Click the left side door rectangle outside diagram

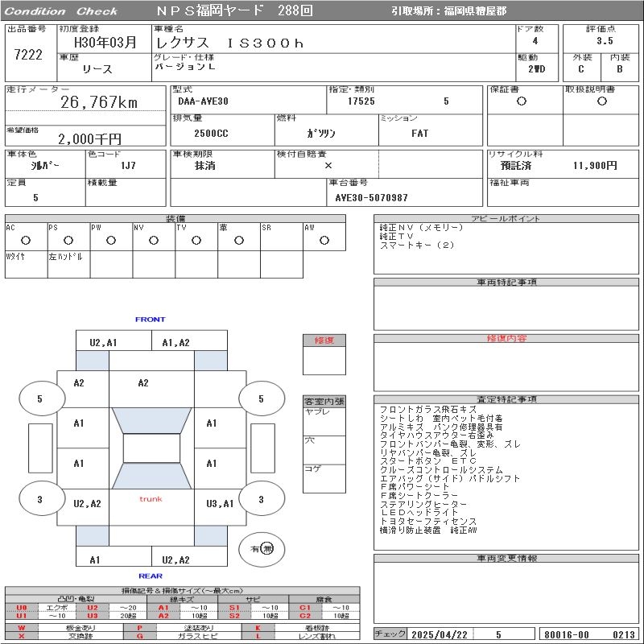(x=39, y=448)
